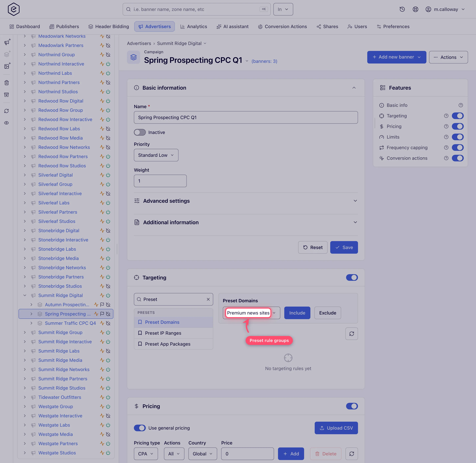Open the support lifebuoy icon
The image size is (476, 463).
click(x=415, y=9)
